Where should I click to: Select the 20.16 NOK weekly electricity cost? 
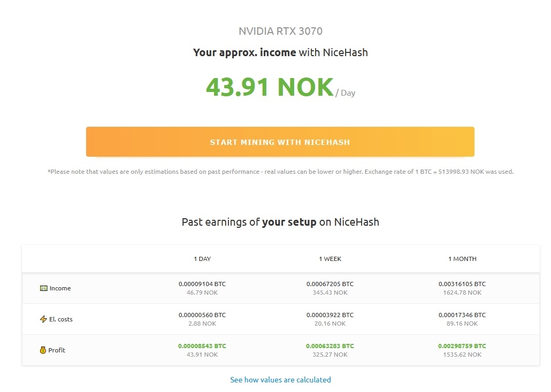pyautogui.click(x=330, y=324)
